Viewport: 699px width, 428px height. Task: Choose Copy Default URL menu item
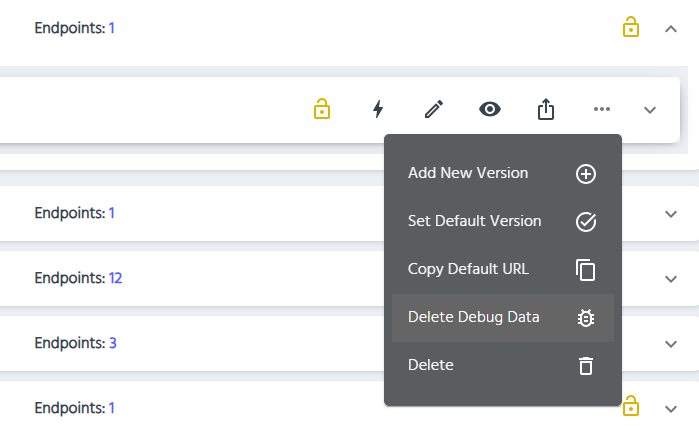pos(468,269)
